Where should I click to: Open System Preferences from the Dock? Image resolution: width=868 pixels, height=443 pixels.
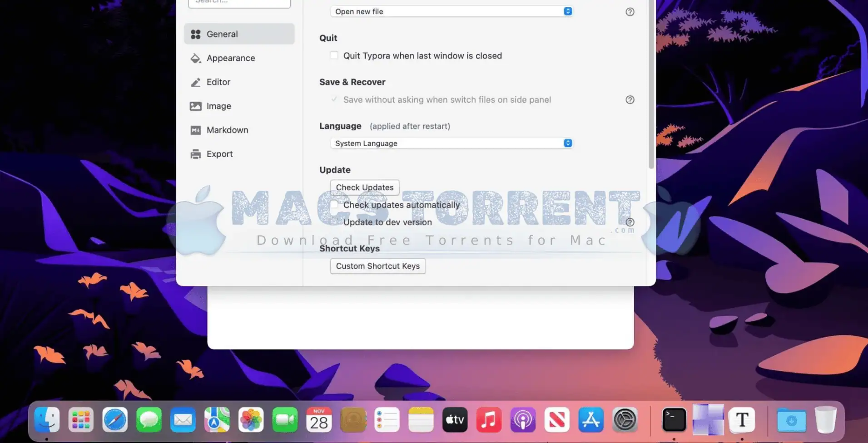pyautogui.click(x=625, y=419)
